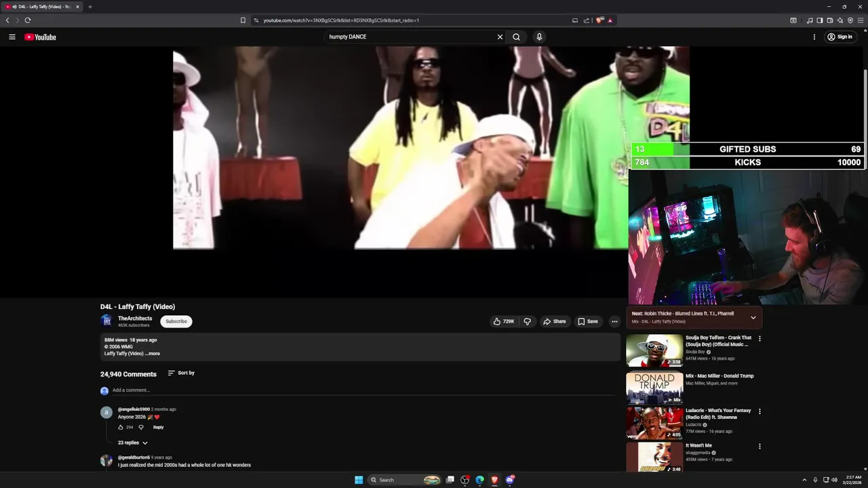Share the Laffy Taffy video
Viewport: 868px width, 488px height.
pyautogui.click(x=554, y=321)
